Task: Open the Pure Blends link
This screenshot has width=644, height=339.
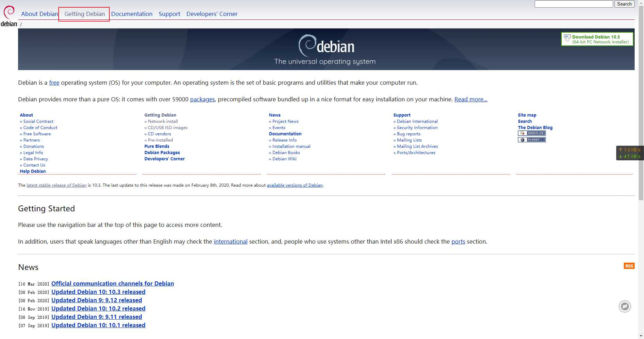Action: (157, 146)
